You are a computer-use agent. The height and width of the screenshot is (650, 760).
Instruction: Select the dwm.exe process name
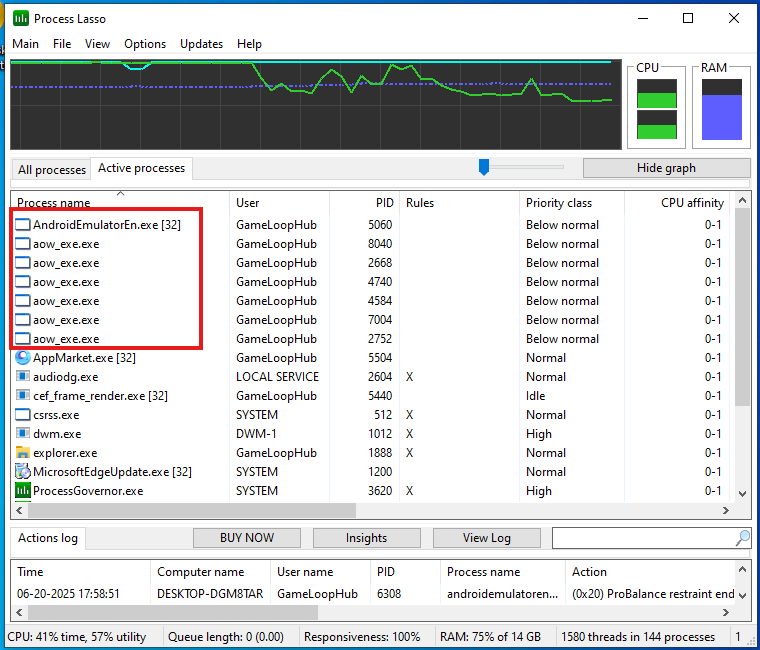pyautogui.click(x=57, y=434)
